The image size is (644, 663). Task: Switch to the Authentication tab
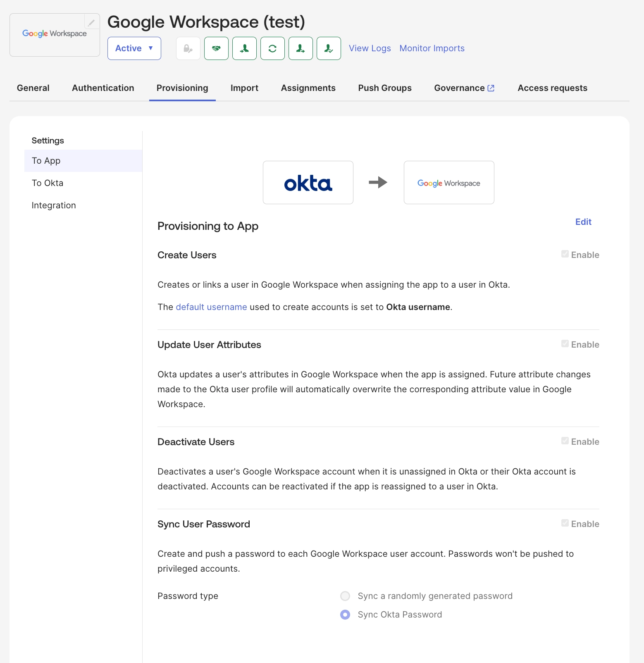tap(103, 88)
